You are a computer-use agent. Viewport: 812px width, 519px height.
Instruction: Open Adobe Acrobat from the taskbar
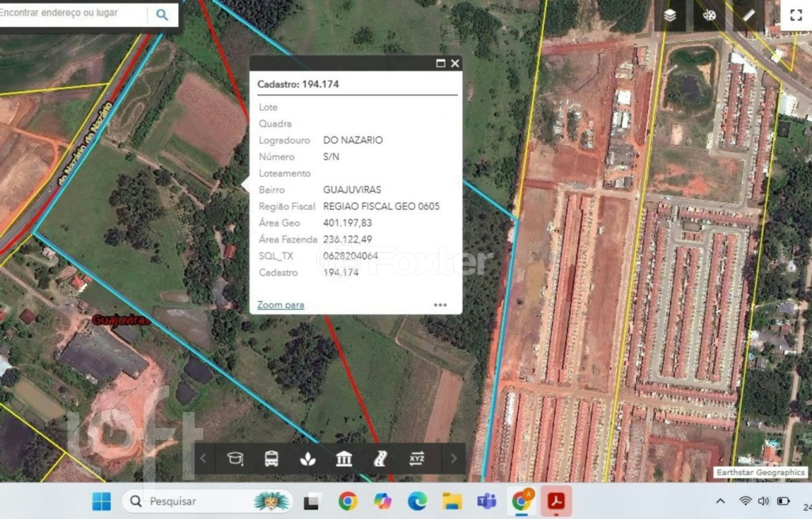[556, 501]
